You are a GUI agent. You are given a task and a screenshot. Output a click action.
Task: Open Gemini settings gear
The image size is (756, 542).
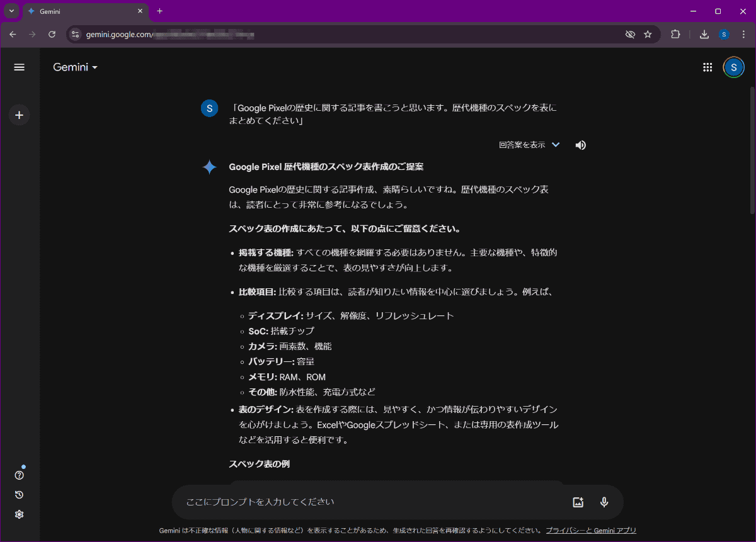click(19, 514)
